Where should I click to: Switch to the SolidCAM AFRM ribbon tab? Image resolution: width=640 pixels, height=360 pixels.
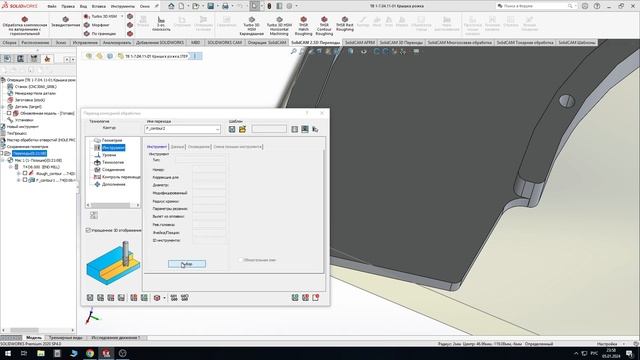pyautogui.click(x=360, y=42)
